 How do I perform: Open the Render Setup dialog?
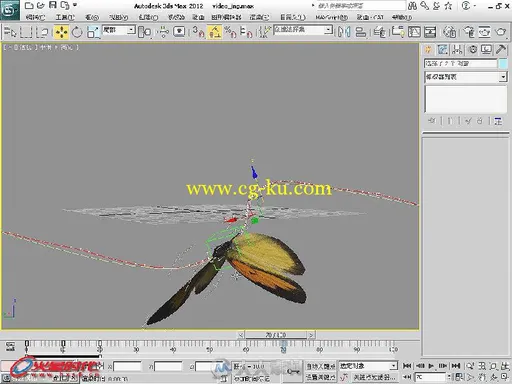[469, 32]
